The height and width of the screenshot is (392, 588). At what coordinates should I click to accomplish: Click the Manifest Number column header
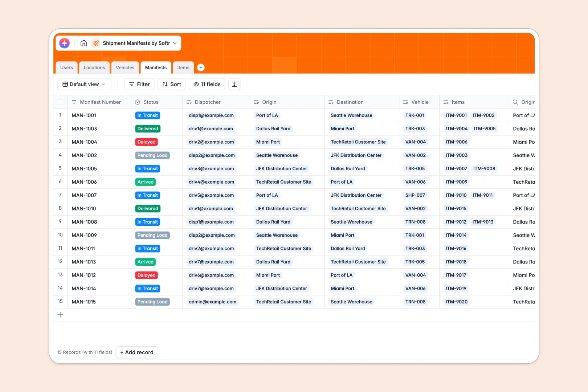tap(100, 102)
